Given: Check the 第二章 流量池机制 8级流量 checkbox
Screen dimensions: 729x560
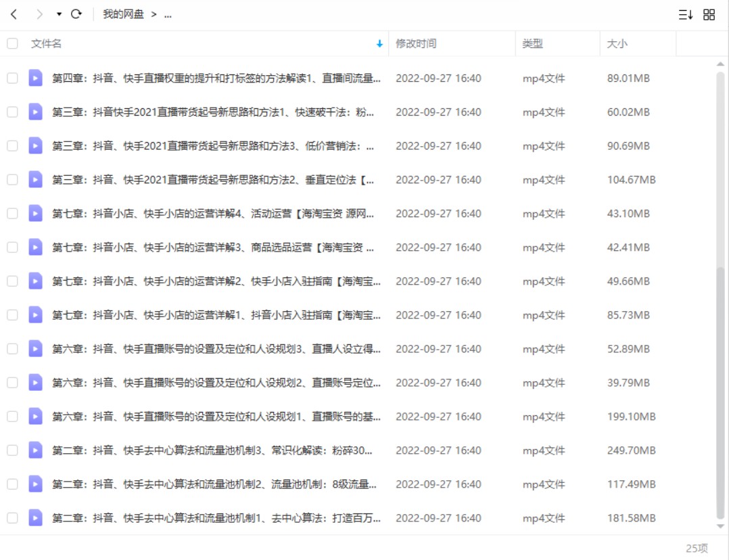Looking at the screenshot, I should 13,484.
